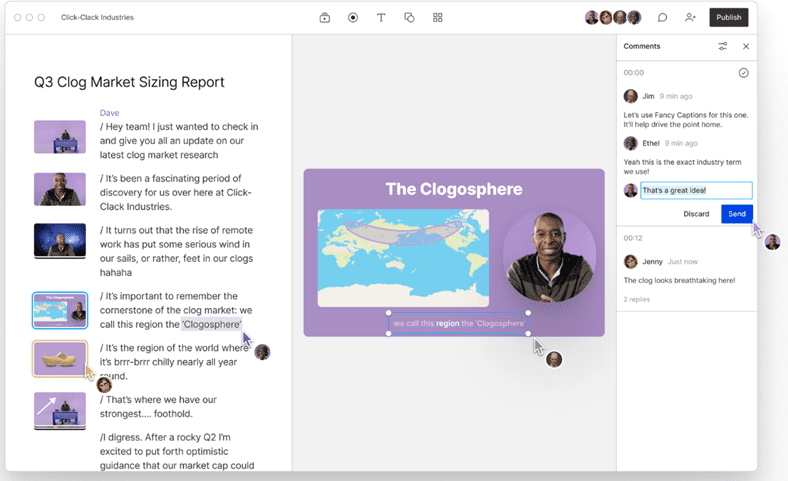Select the golden clog scene thumbnail
This screenshot has height=481, width=788.
(60, 358)
